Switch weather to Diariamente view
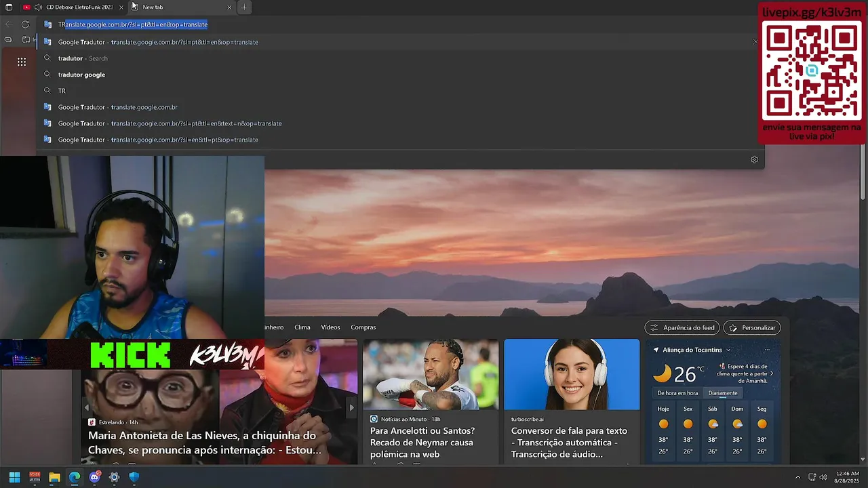This screenshot has width=868, height=488. 723,393
